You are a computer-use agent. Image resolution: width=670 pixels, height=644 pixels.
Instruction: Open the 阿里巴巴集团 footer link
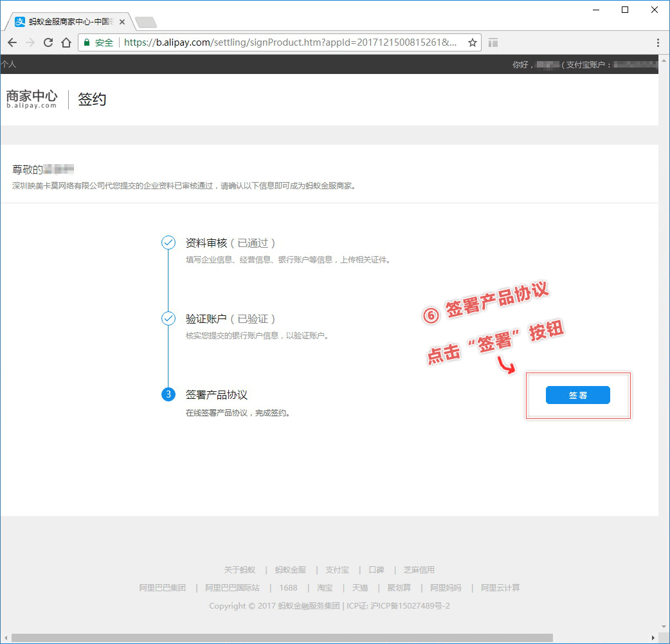[x=163, y=587]
